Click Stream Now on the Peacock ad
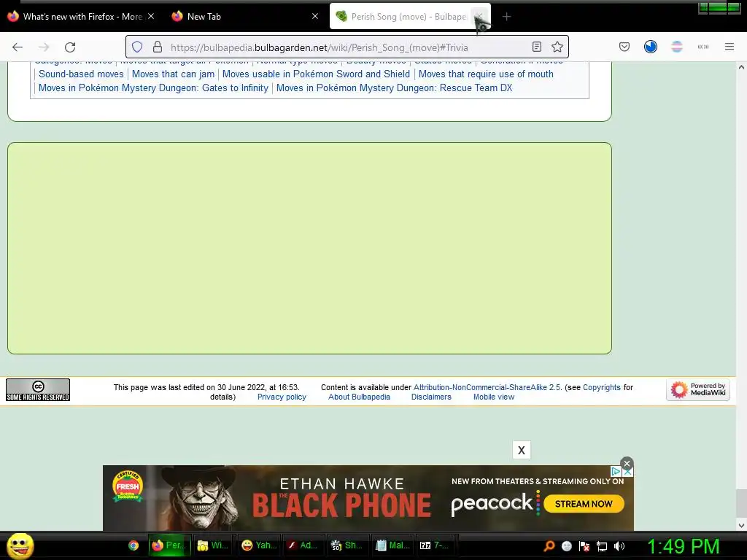The height and width of the screenshot is (560, 747). (584, 504)
